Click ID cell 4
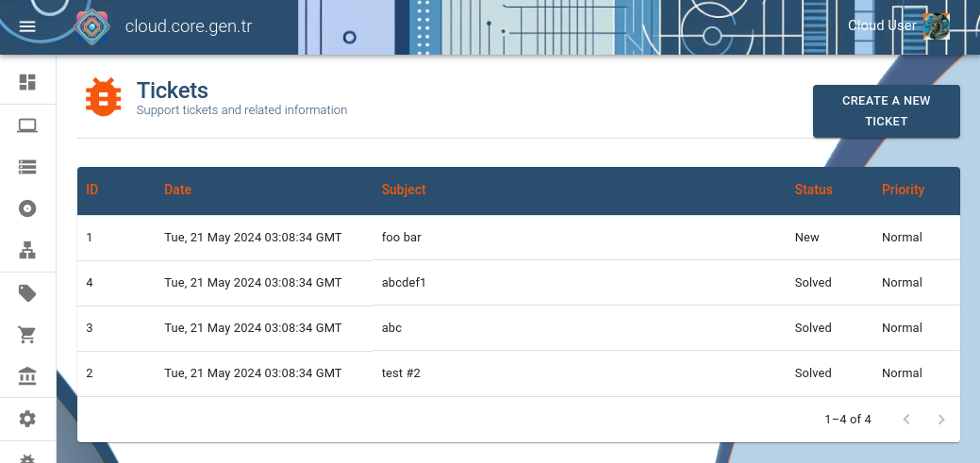The width and height of the screenshot is (980, 463). [90, 283]
